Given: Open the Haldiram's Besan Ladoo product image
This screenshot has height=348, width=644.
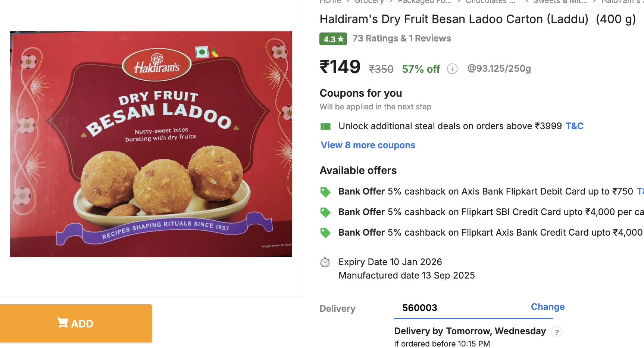Looking at the screenshot, I should coord(151,144).
